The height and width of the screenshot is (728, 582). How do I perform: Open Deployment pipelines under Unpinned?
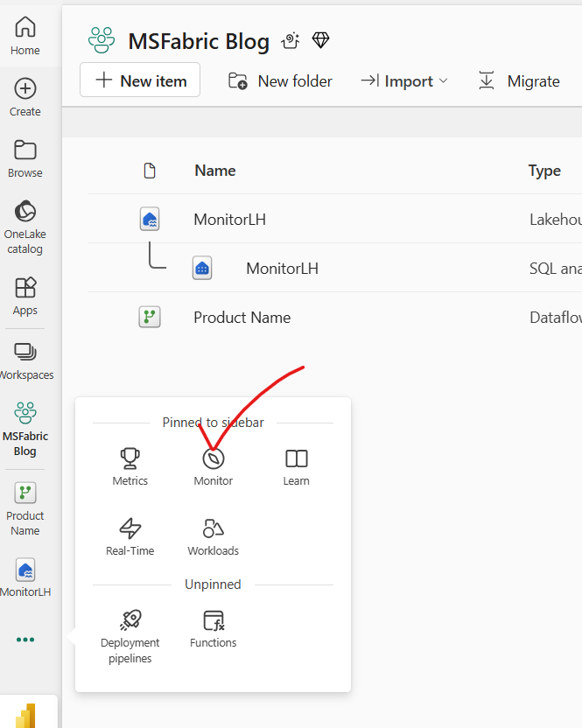point(130,637)
